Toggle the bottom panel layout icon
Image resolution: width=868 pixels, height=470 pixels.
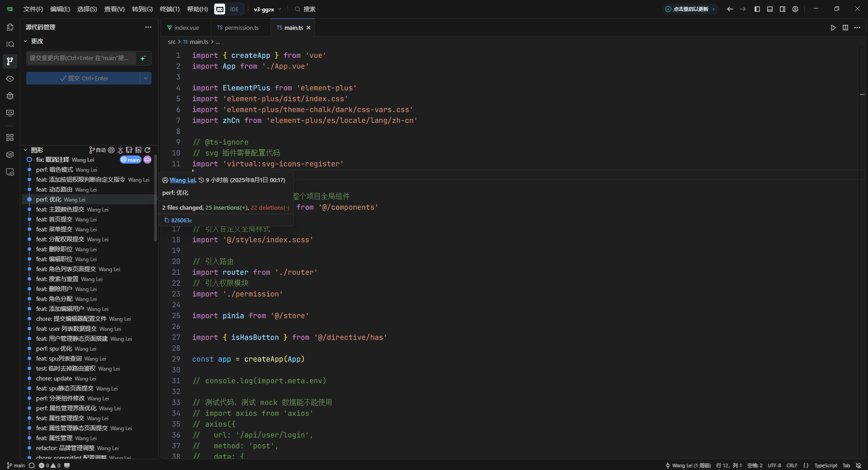pos(770,9)
